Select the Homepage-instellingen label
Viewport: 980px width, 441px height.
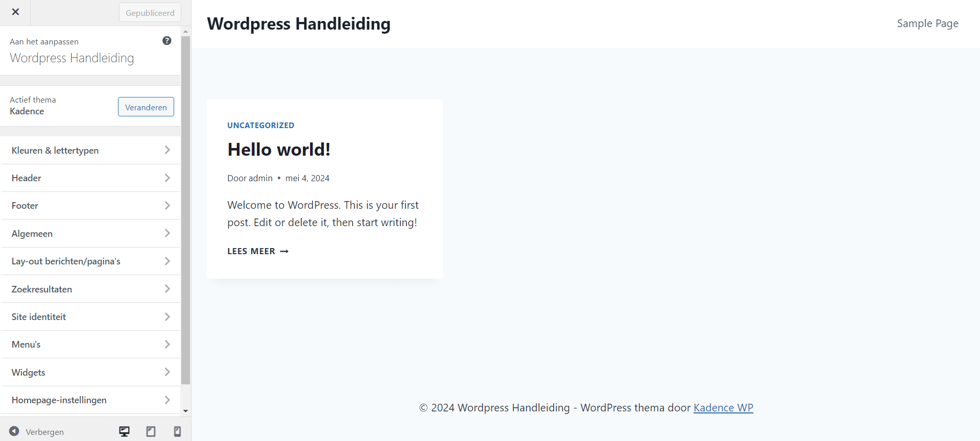click(x=59, y=400)
